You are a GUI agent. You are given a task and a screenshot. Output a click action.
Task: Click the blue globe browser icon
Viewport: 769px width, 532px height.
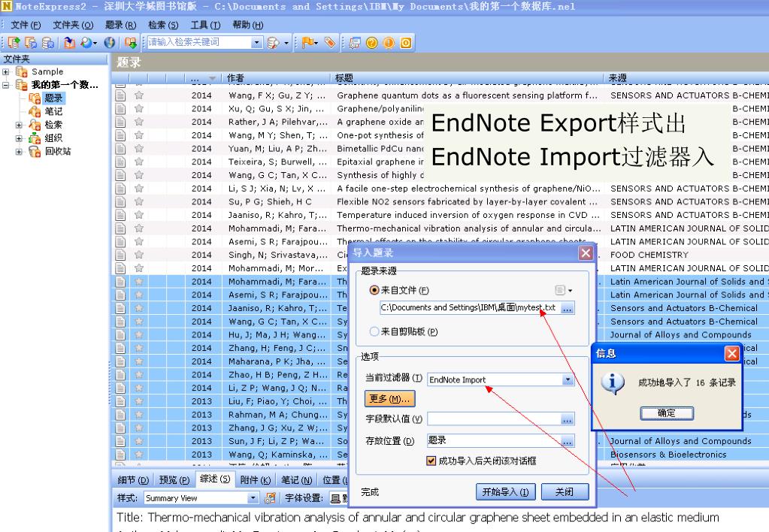point(109,43)
